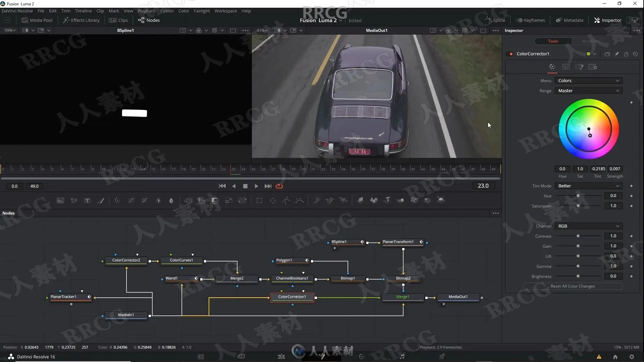This screenshot has width=644, height=362.
Task: Select the Background tool in the Fusion toolbar
Action: coord(60,200)
